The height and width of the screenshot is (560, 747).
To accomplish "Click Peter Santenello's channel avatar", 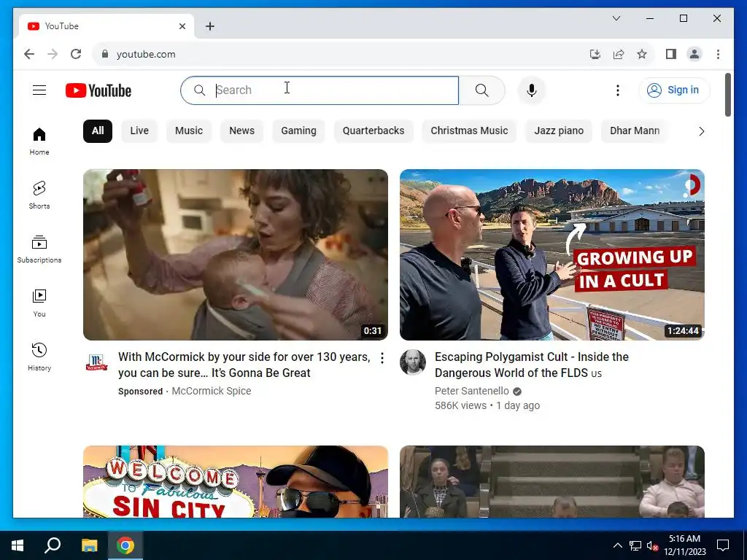I will pyautogui.click(x=413, y=363).
